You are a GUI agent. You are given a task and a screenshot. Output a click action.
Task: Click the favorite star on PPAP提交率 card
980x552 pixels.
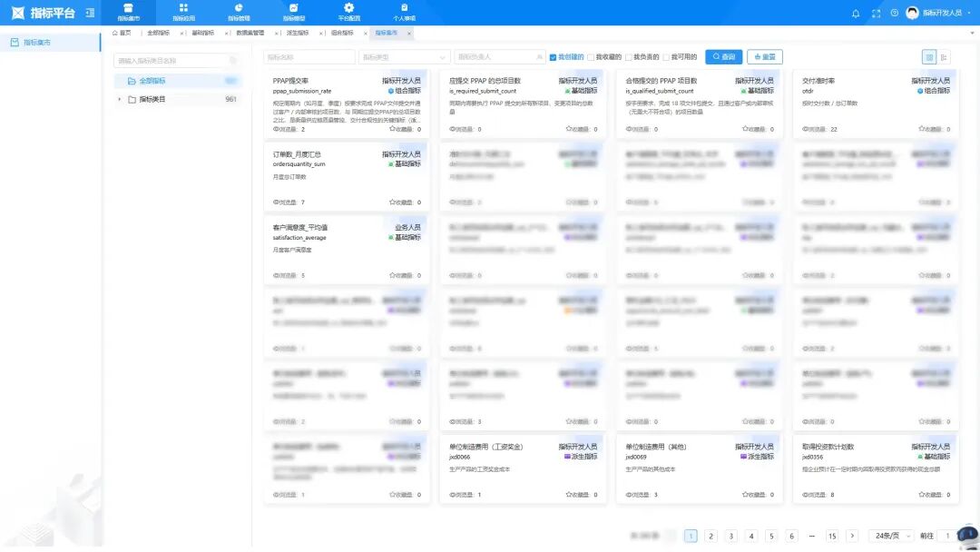coord(392,129)
